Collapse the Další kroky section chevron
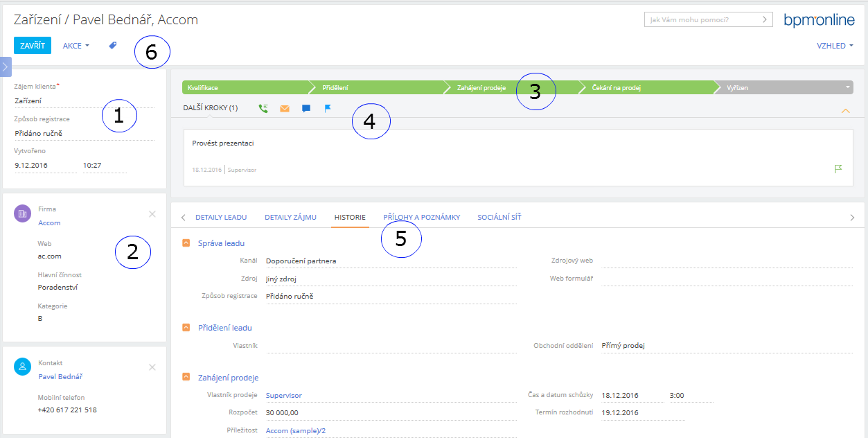Image resolution: width=868 pixels, height=438 pixels. [x=845, y=111]
